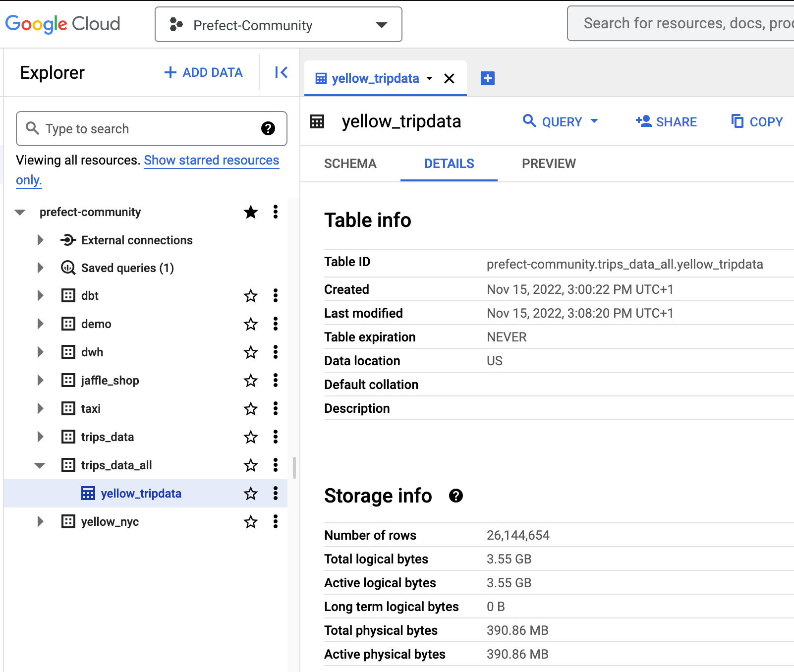Switch to DETAILS tab

point(449,164)
